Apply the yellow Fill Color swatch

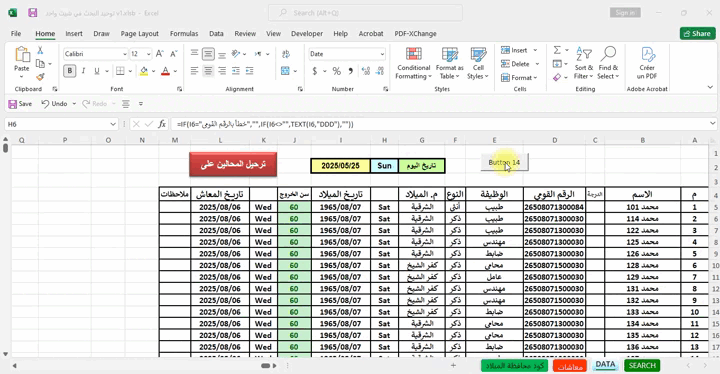[144, 71]
